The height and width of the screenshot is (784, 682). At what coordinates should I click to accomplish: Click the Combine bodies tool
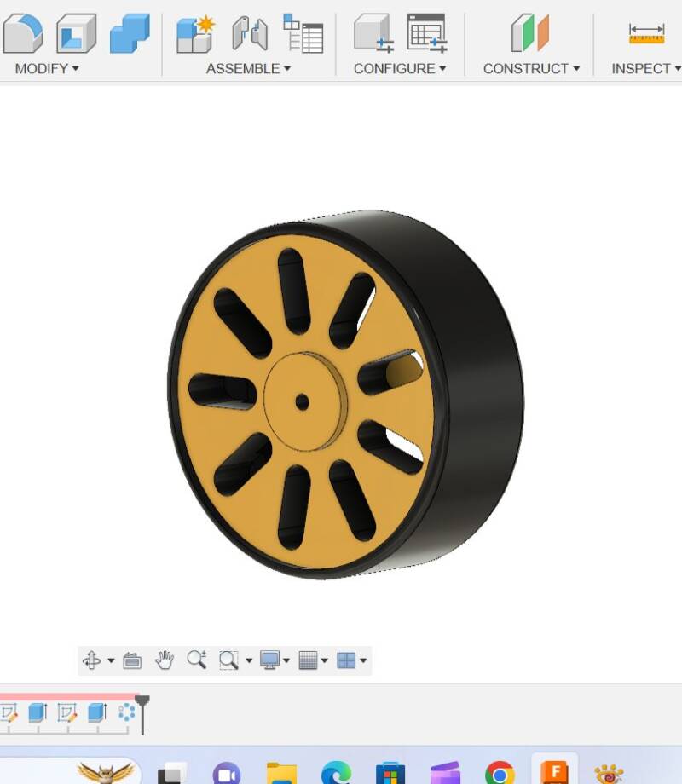coord(130,33)
